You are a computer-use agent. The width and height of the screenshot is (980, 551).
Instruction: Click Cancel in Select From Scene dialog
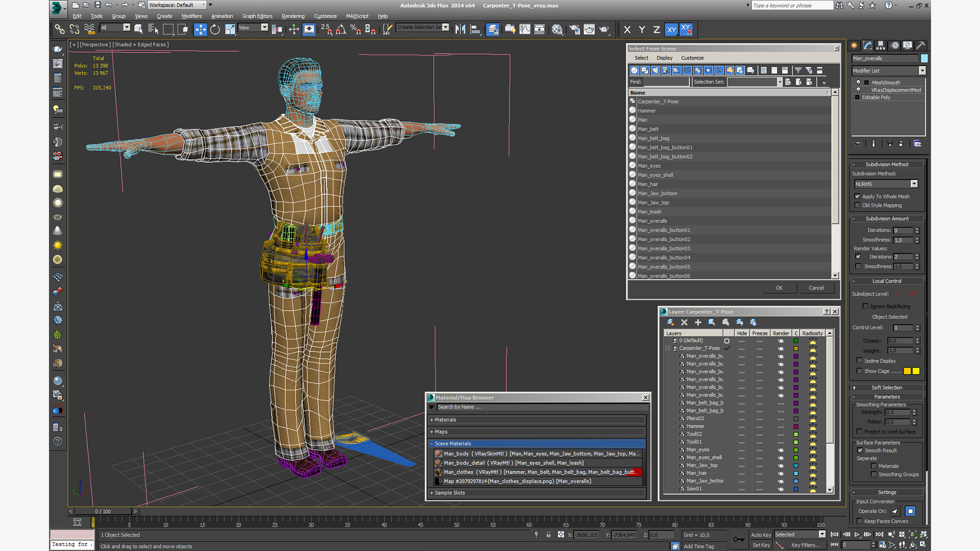click(x=816, y=288)
